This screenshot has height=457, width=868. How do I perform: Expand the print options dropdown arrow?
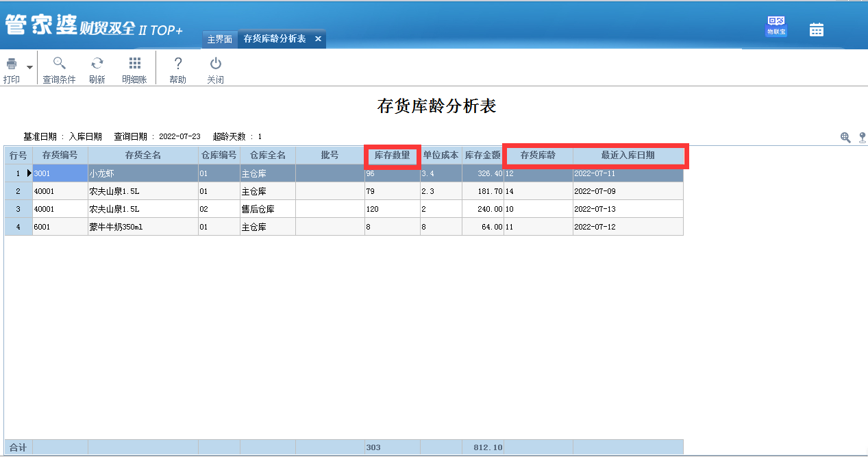(x=29, y=67)
